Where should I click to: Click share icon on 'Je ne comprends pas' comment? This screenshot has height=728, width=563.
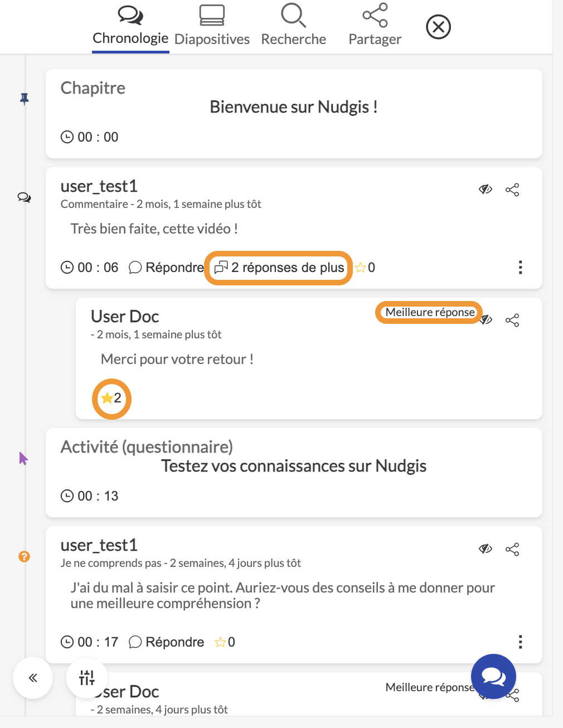[512, 549]
